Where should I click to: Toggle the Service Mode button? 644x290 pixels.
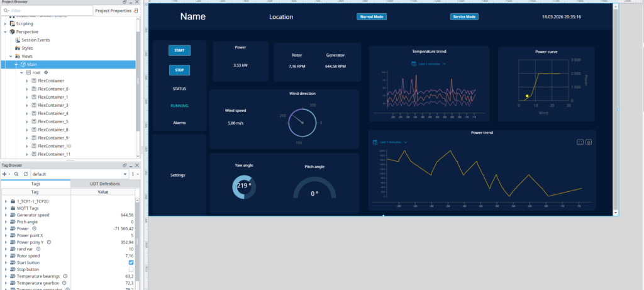[x=464, y=17]
